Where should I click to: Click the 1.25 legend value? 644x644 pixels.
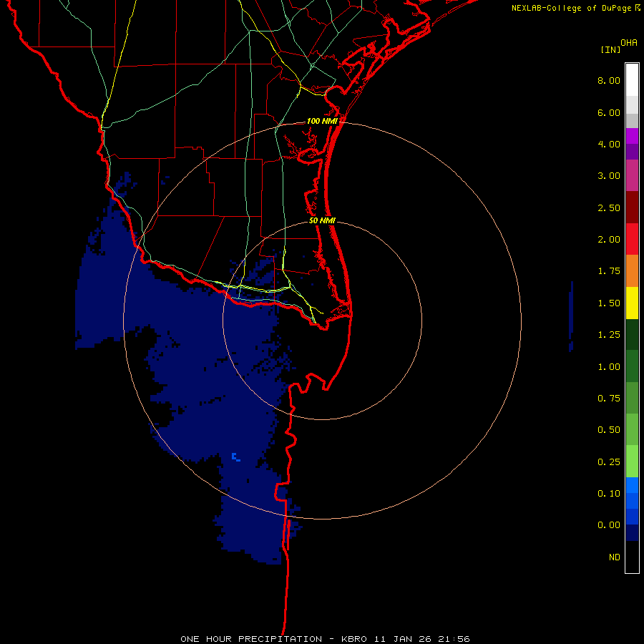point(609,335)
